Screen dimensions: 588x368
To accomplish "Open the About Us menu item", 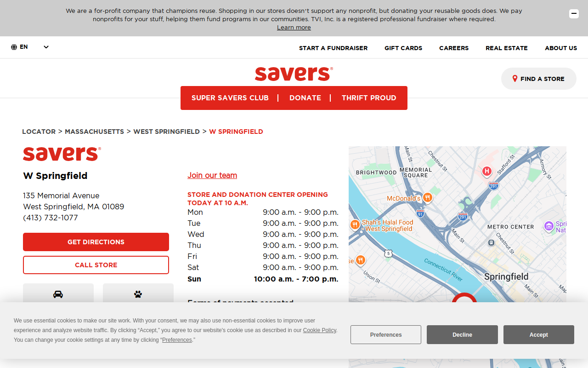I will [561, 48].
